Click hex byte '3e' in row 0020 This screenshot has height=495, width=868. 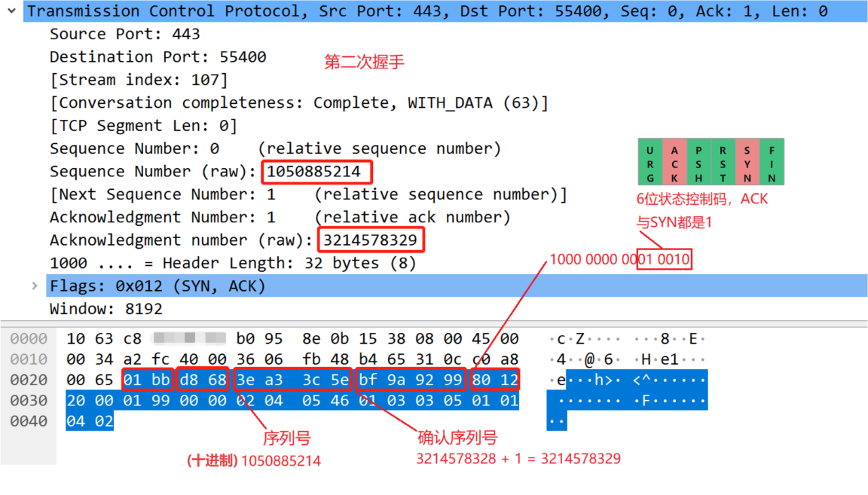click(x=245, y=380)
